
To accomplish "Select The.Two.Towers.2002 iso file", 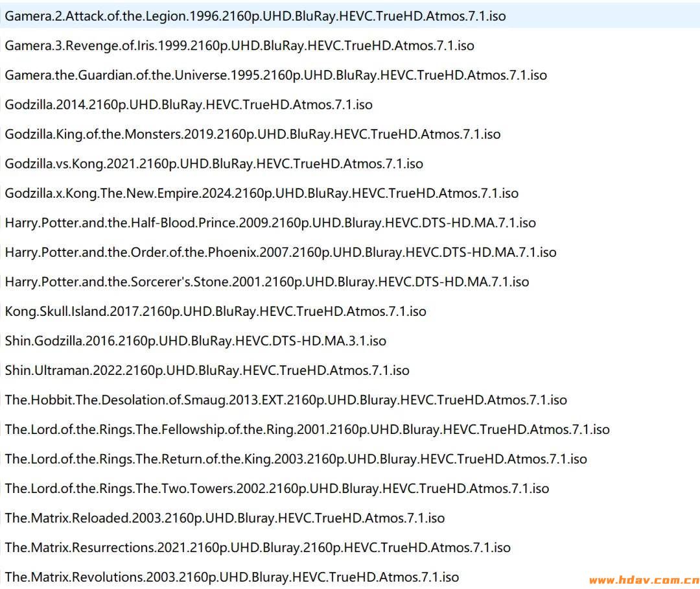I will click(x=277, y=488).
